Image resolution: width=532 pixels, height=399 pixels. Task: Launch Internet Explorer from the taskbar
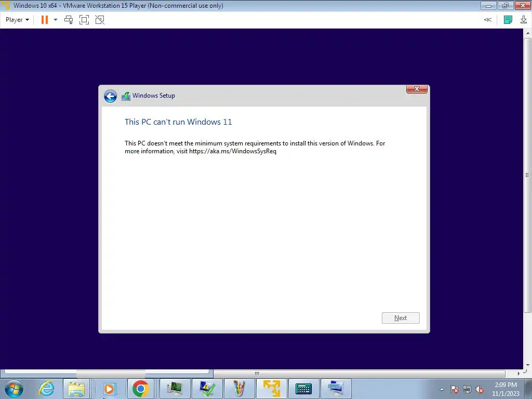46,389
